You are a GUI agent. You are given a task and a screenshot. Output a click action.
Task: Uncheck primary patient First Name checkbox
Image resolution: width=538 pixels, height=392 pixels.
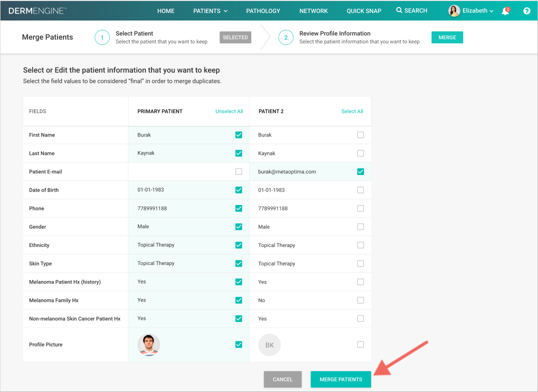(238, 135)
